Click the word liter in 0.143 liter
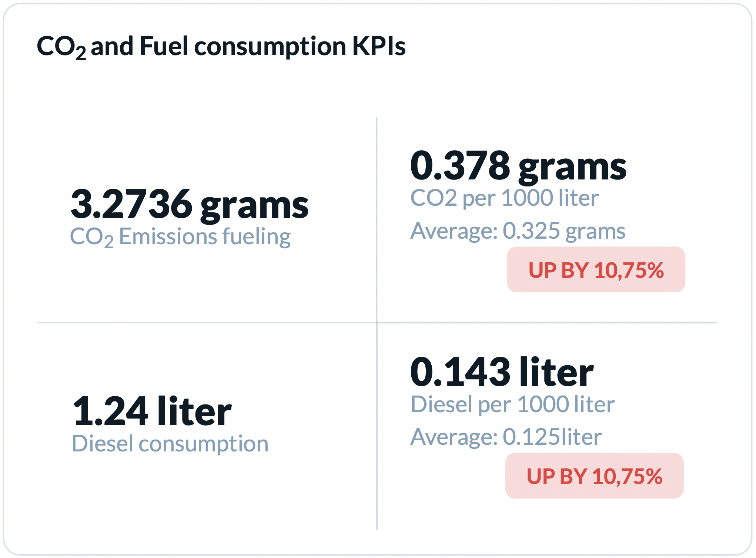This screenshot has height=558, width=756. tap(556, 372)
